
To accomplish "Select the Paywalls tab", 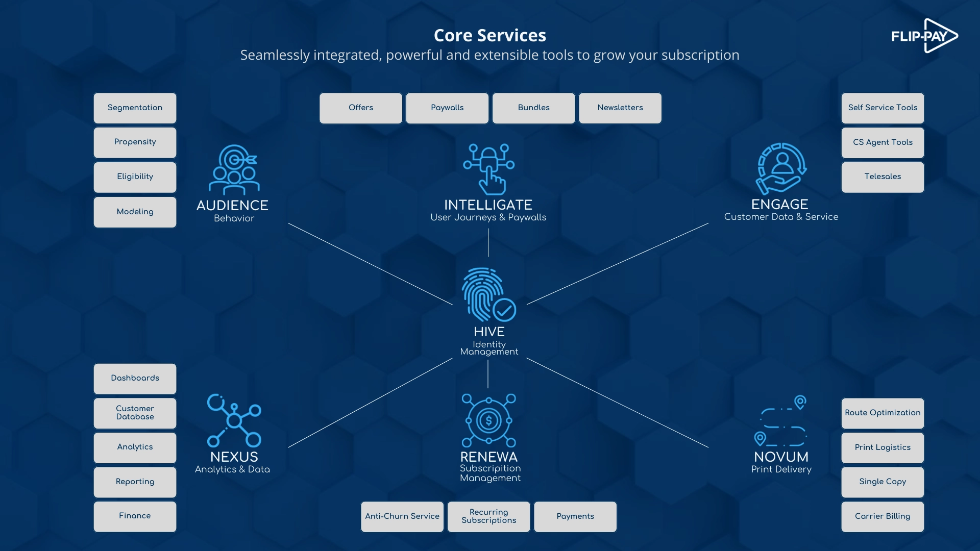I will [x=447, y=108].
